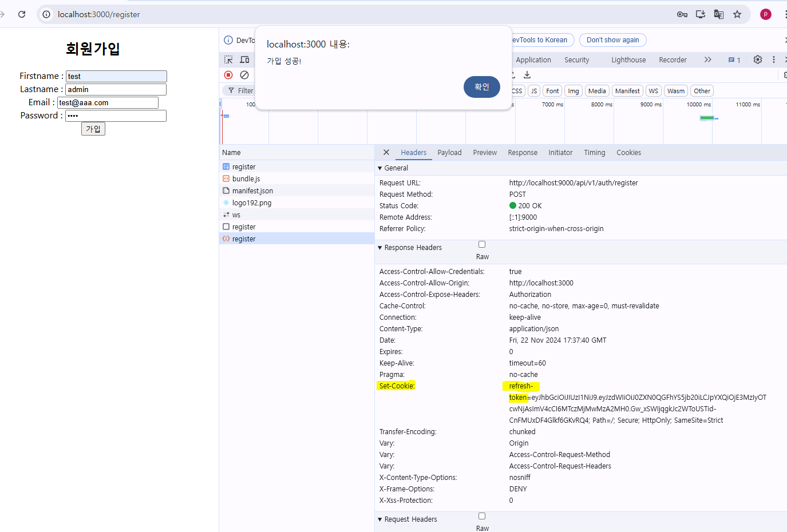Click the 200 OK status code value
Screen dimensions: 787x532
[525, 206]
